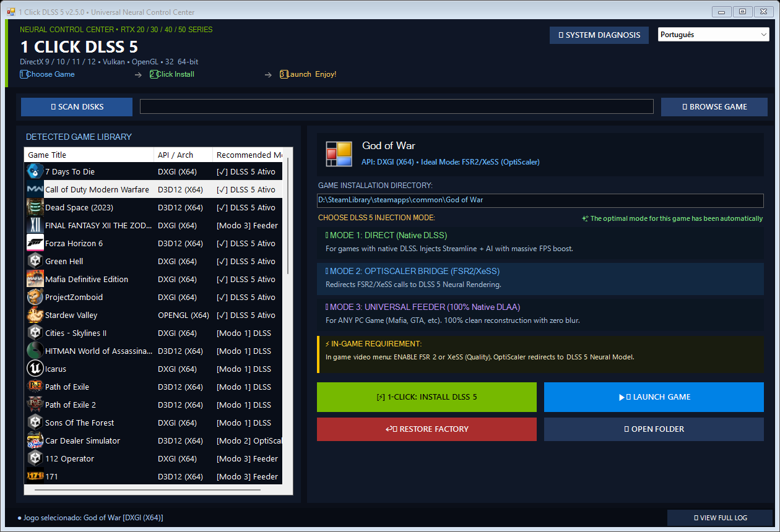Click the Jogo selecionado status bar text
Viewport: 780px width, 532px height.
point(90,518)
